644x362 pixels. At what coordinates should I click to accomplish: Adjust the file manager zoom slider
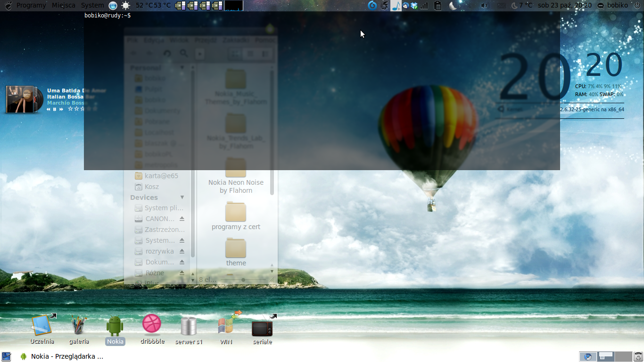point(243,280)
